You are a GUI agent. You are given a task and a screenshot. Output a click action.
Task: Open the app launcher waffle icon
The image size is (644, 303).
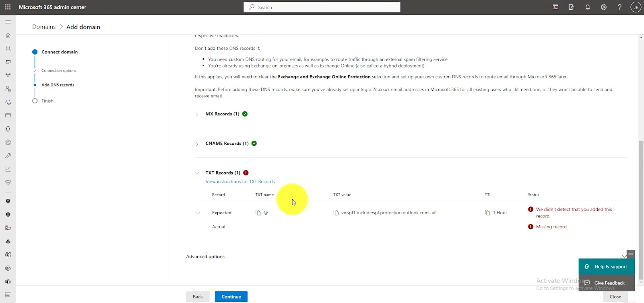point(8,7)
